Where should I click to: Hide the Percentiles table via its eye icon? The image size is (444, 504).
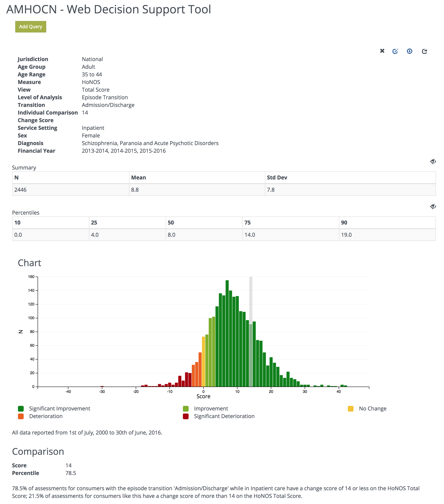433,207
